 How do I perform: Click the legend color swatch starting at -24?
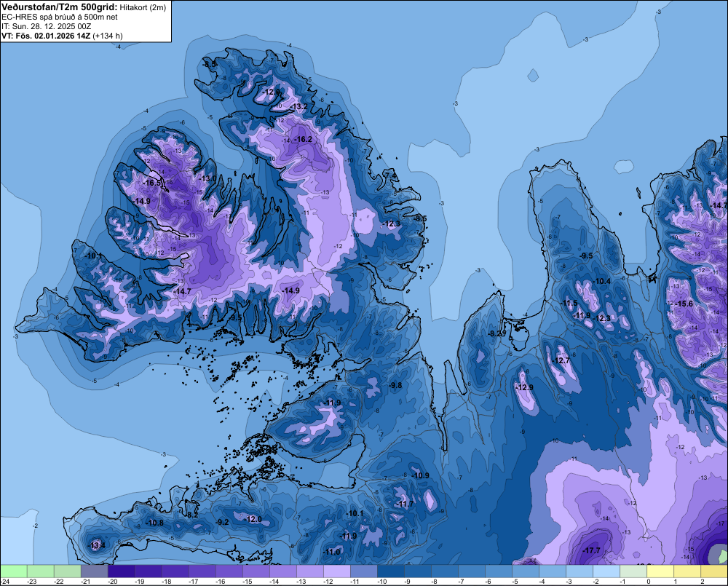click(14, 571)
